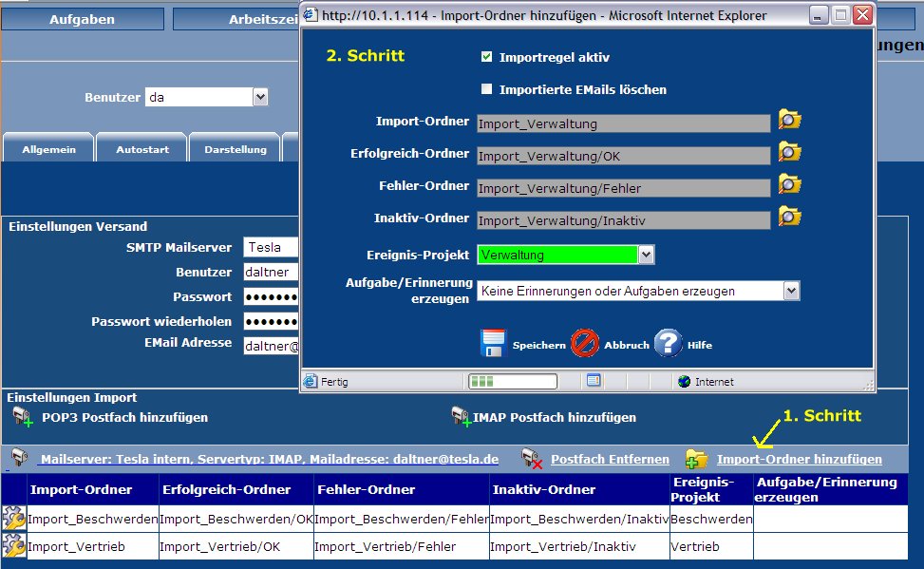
Task: Edit the Import_Beschwerden row via key icon
Action: (14, 518)
